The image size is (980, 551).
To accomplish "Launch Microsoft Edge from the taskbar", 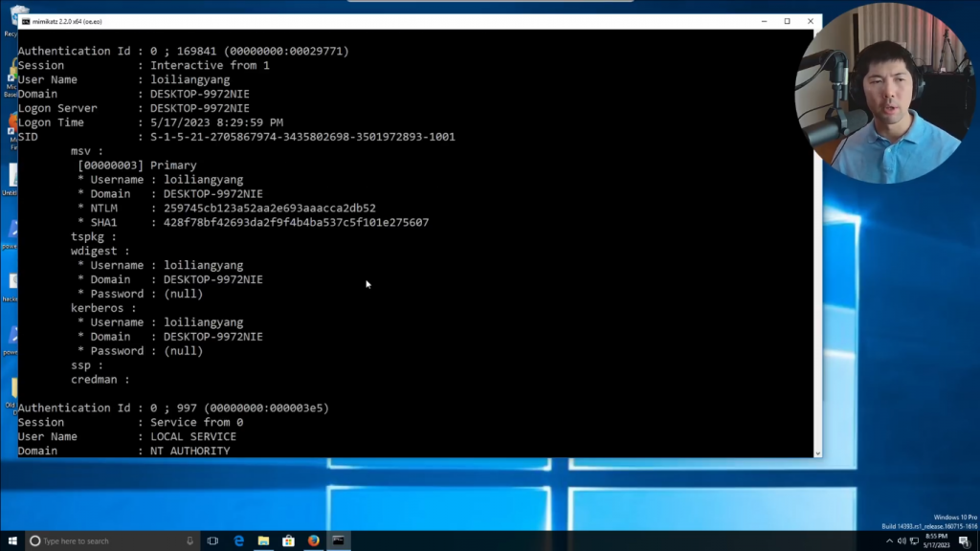I will coord(238,541).
